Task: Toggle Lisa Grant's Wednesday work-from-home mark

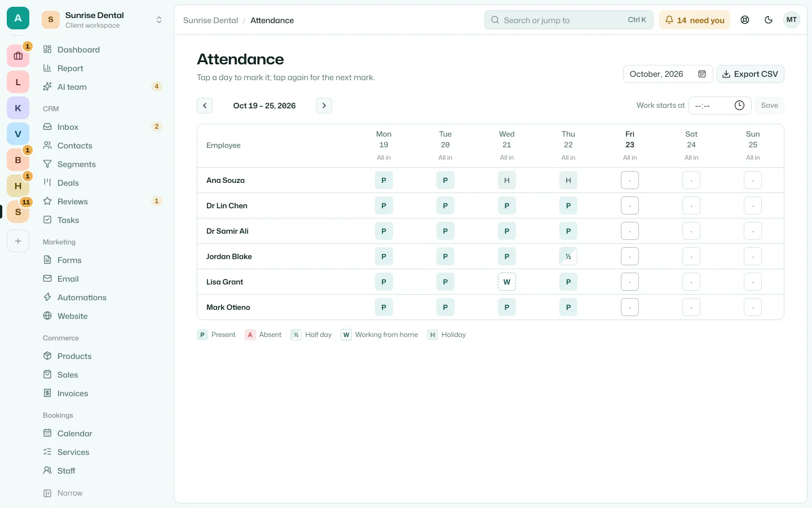Action: point(507,282)
